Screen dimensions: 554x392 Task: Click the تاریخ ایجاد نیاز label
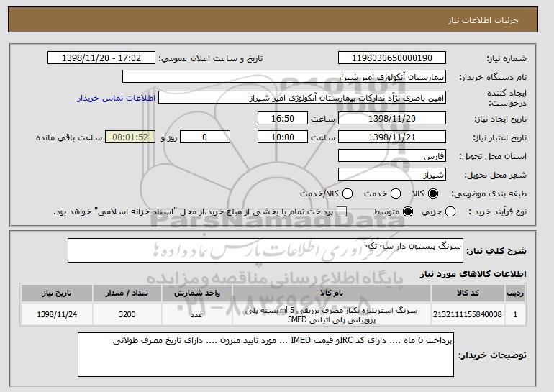tap(500, 119)
